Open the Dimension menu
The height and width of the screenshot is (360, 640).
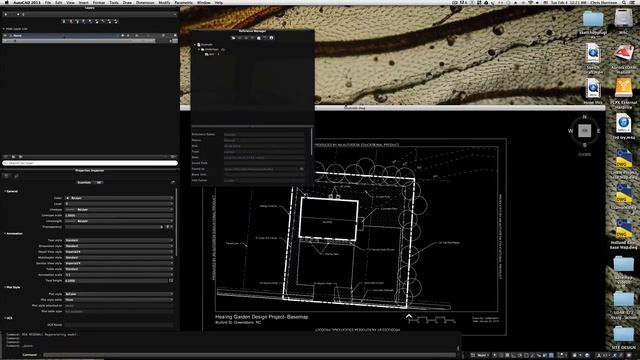(145, 2)
